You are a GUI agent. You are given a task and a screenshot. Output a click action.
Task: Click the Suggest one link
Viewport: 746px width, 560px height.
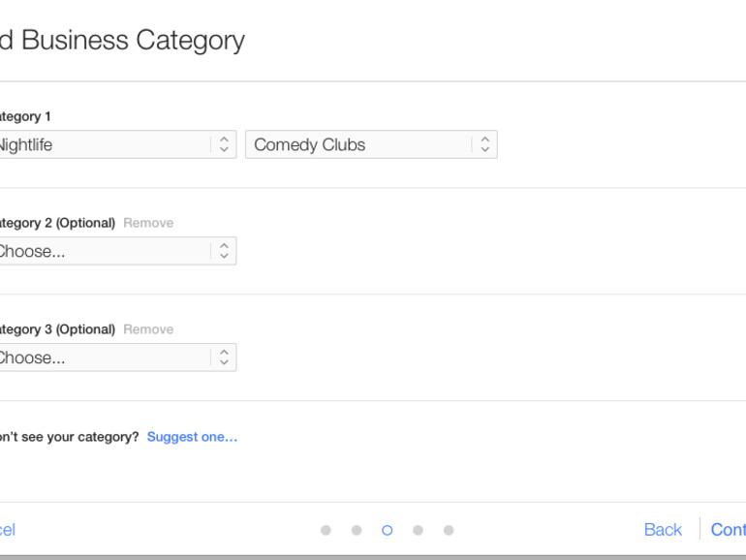point(192,437)
